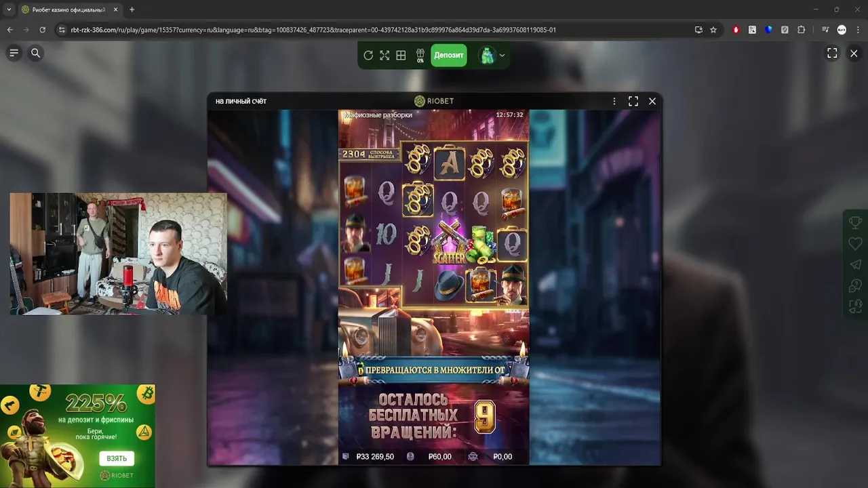Click the RIOBET logo in window header
Image resolution: width=868 pixels, height=488 pixels.
coord(434,101)
